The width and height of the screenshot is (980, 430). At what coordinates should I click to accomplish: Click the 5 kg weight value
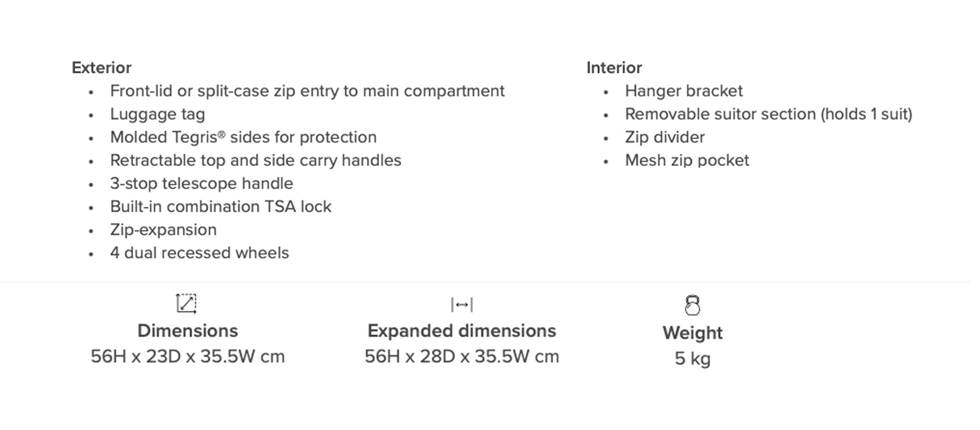(693, 359)
